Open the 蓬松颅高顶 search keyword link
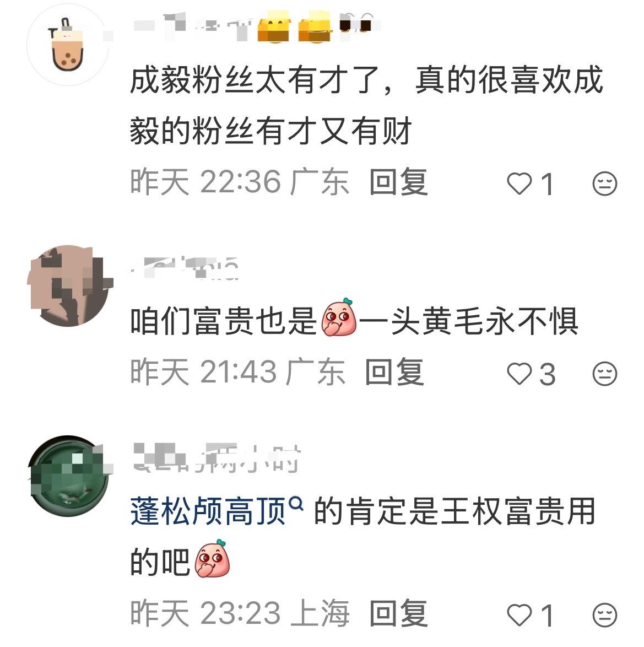 (208, 511)
